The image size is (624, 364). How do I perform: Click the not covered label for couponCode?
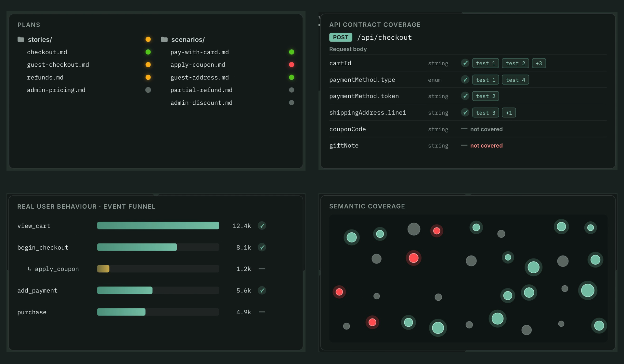[487, 129]
